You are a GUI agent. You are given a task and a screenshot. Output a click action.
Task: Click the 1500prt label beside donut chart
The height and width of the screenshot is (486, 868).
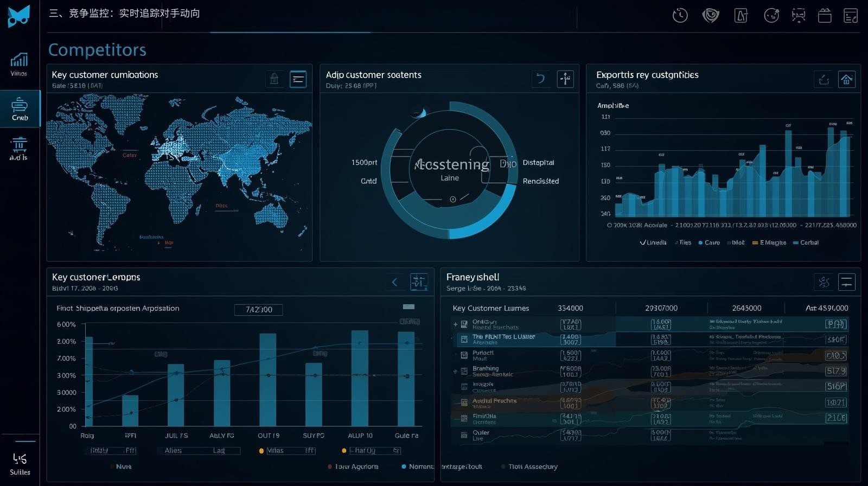364,163
